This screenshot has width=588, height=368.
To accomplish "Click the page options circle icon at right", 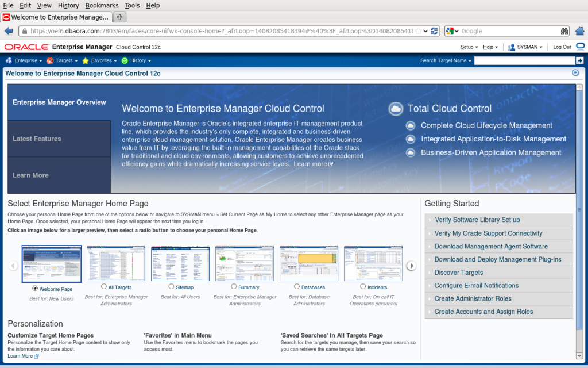I will (x=575, y=73).
